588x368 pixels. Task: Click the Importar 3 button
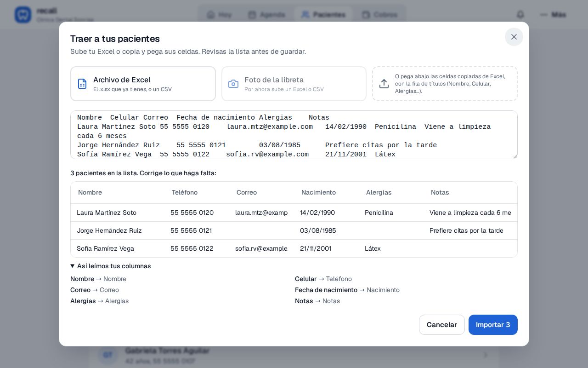point(493,325)
